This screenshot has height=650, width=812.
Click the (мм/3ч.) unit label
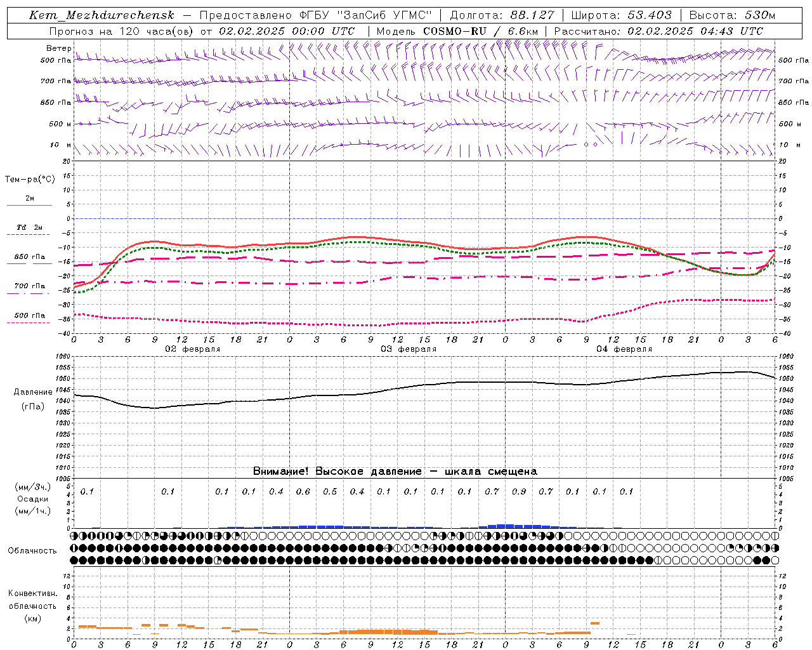click(x=32, y=487)
